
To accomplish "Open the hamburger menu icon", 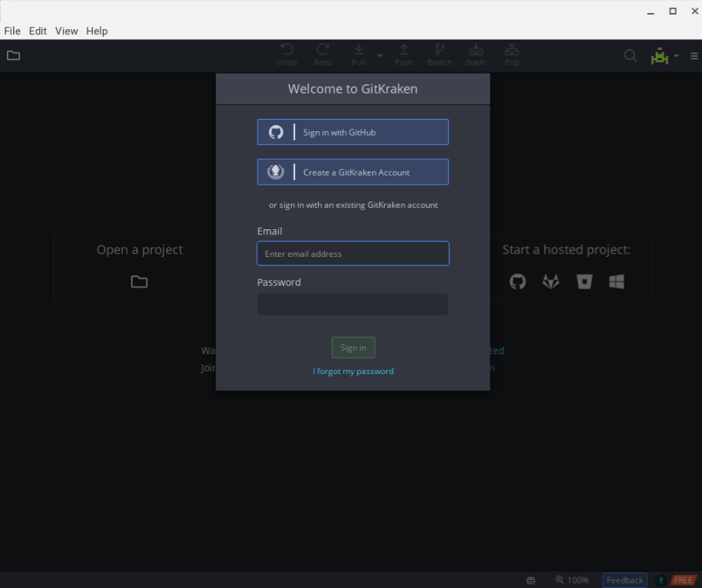I will pyautogui.click(x=694, y=56).
